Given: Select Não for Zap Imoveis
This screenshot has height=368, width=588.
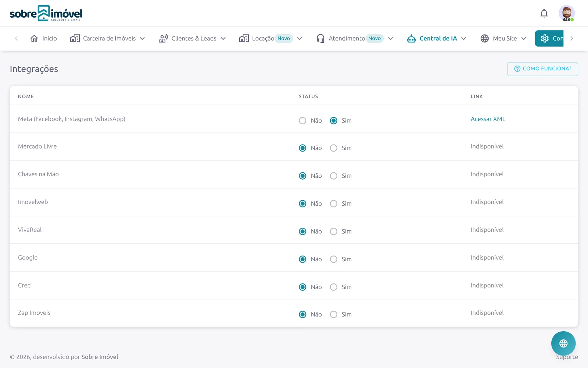Looking at the screenshot, I should click(x=302, y=314).
